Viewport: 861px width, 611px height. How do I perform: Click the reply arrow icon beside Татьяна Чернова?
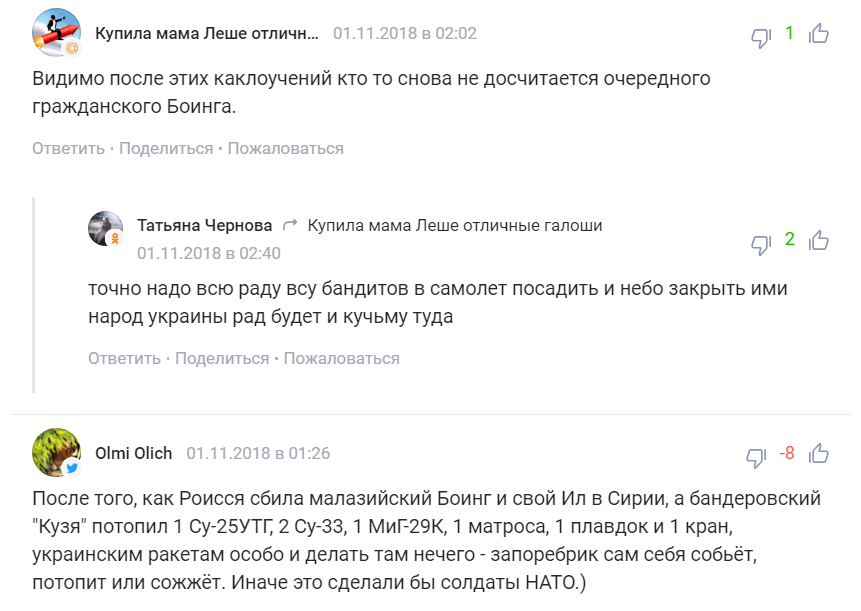click(290, 225)
